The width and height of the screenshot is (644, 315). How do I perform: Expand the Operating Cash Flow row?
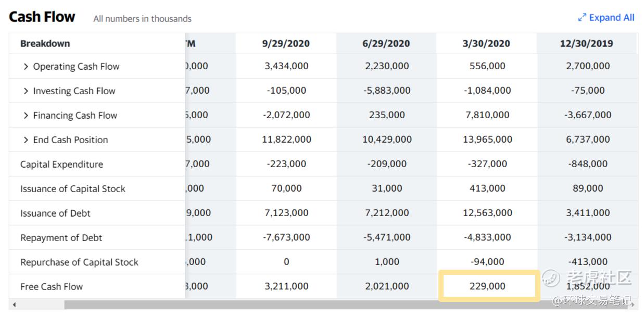26,67
